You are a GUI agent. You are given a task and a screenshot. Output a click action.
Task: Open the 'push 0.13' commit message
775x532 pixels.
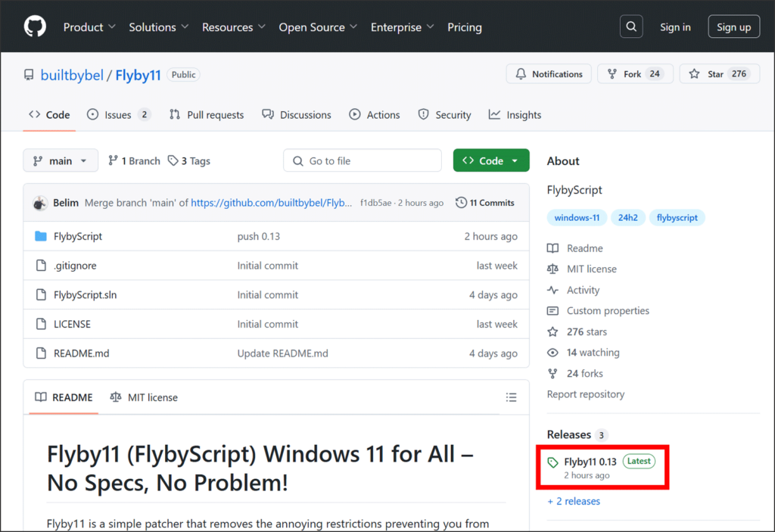pos(259,236)
